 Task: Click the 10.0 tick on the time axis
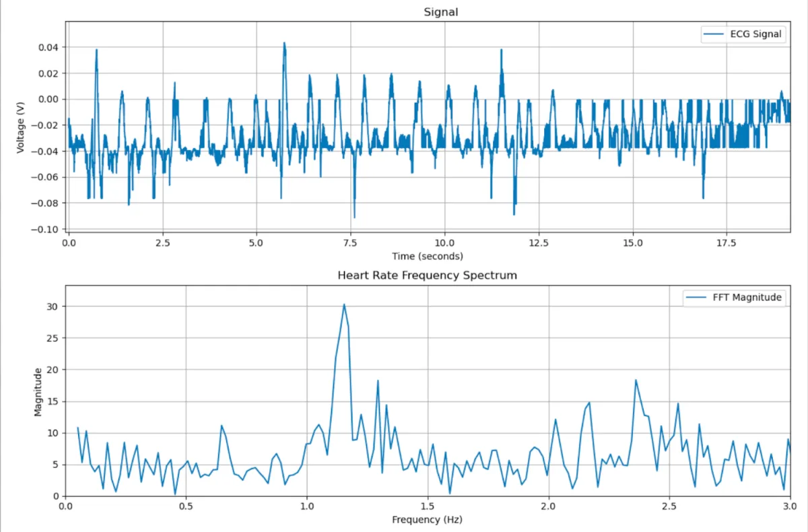pyautogui.click(x=444, y=242)
